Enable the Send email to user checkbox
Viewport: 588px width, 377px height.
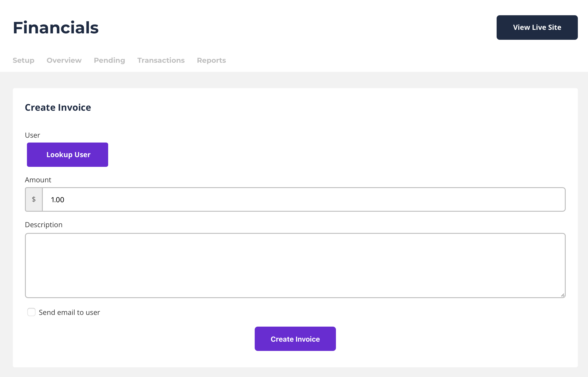tap(31, 312)
